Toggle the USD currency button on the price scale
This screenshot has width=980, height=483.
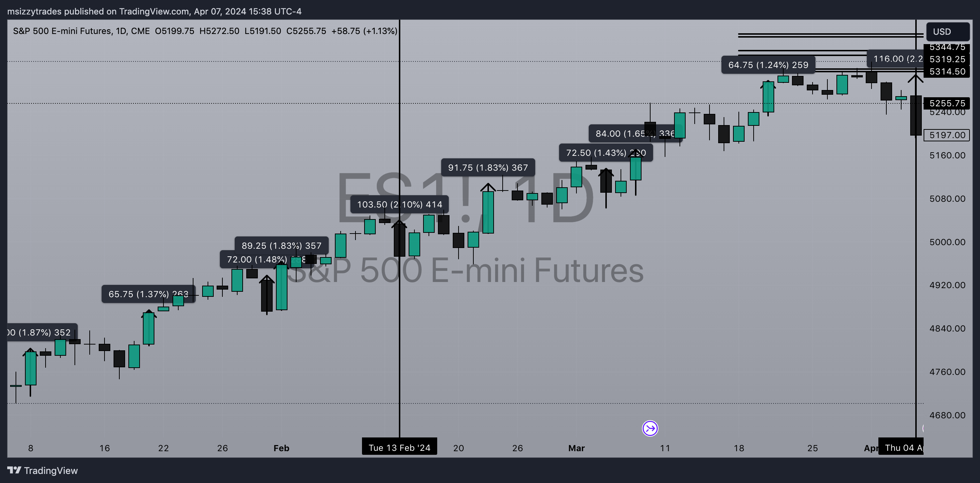(x=948, y=32)
